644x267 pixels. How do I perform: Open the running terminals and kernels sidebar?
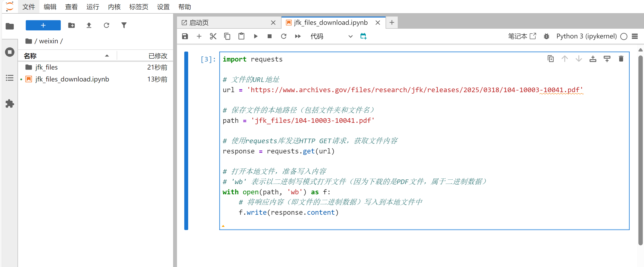click(9, 52)
